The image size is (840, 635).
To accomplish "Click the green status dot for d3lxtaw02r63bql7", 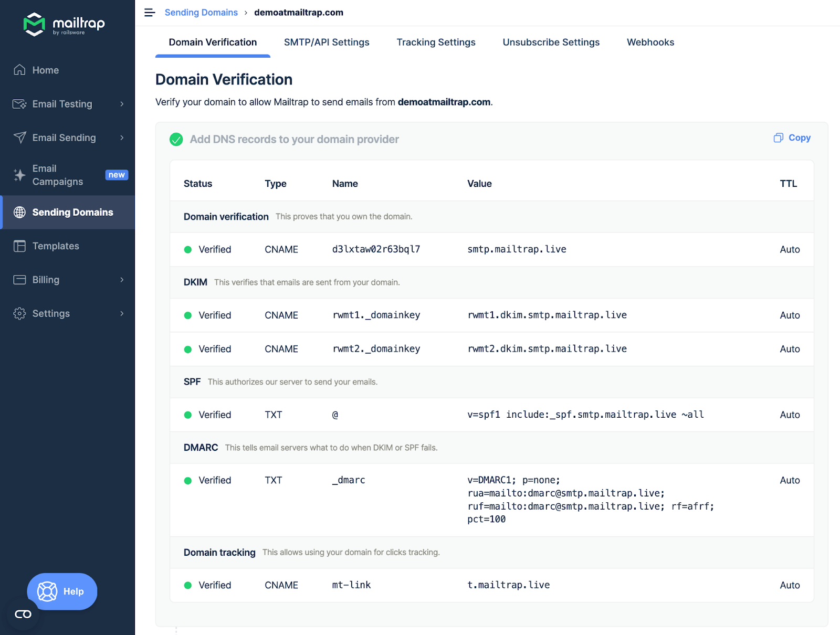I will 188,249.
